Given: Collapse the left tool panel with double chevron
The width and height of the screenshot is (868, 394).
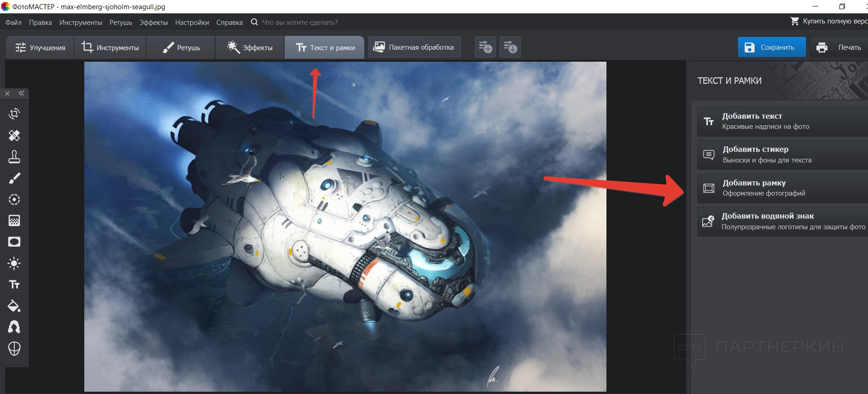Looking at the screenshot, I should click(x=21, y=93).
